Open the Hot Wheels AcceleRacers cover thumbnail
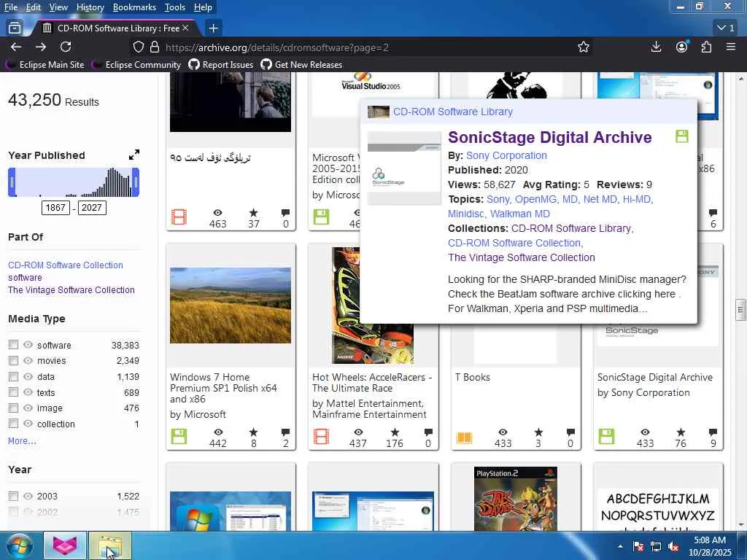 pyautogui.click(x=373, y=306)
